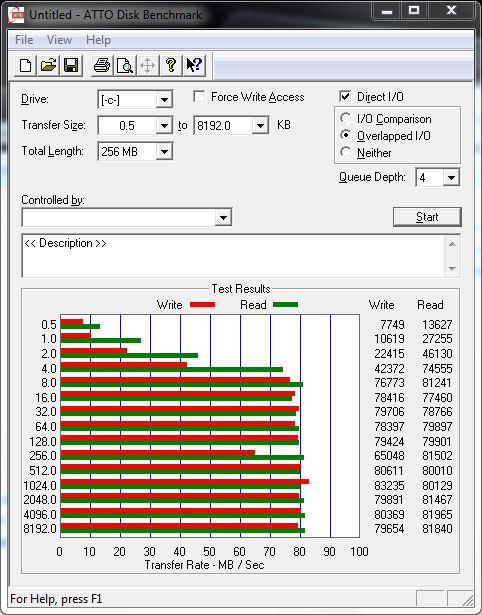Expand the Queue Depth dropdown
482x615 pixels.
click(x=451, y=178)
